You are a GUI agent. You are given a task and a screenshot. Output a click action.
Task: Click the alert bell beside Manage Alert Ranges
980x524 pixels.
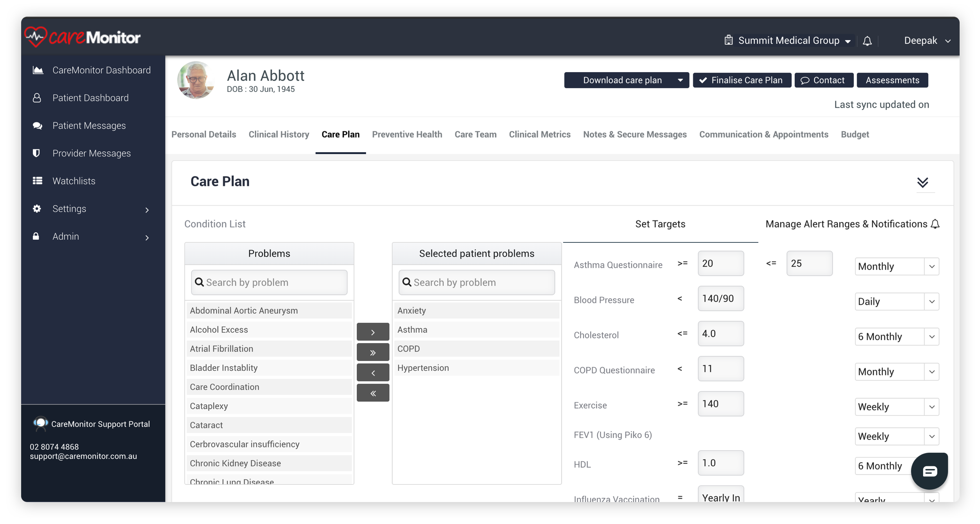click(x=935, y=224)
